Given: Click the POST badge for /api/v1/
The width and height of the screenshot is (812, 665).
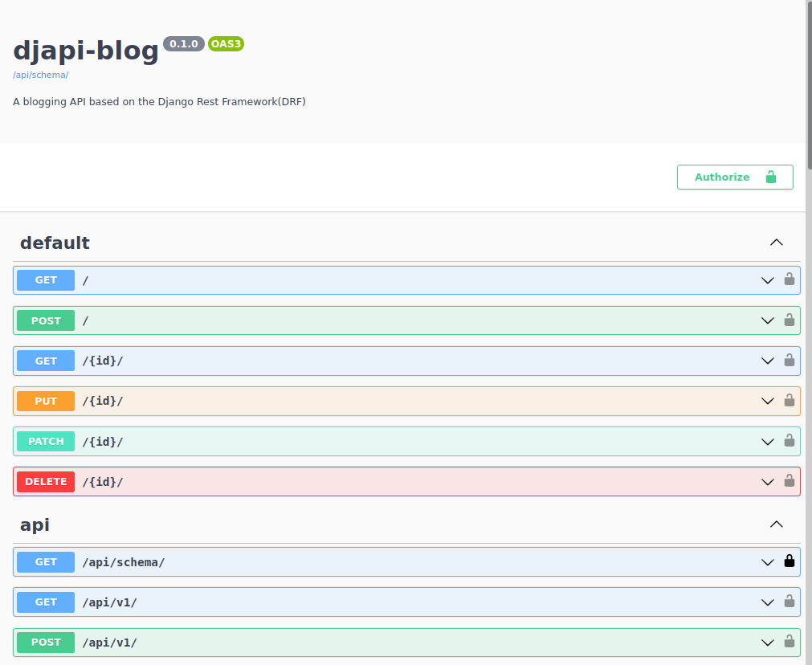Looking at the screenshot, I should 46,643.
